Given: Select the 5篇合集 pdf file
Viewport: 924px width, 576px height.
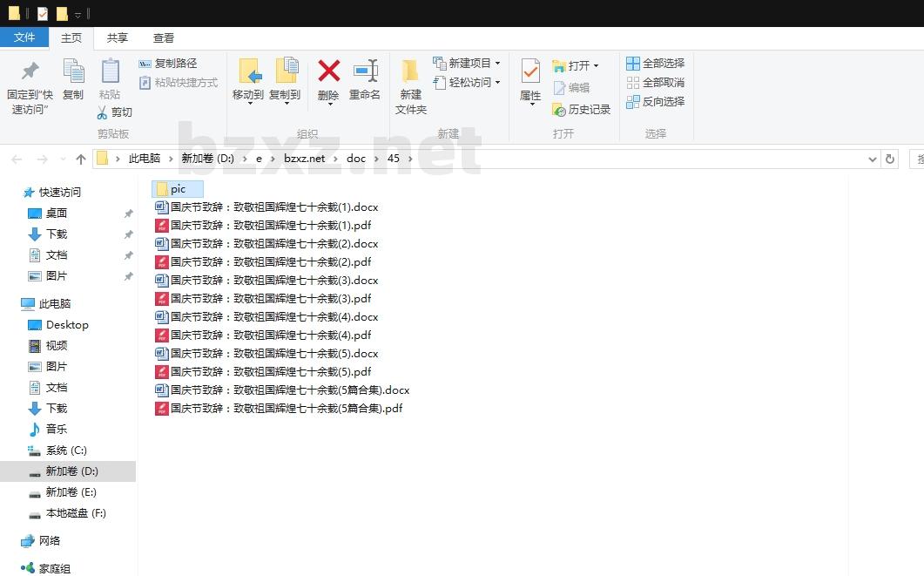Looking at the screenshot, I should point(286,409).
